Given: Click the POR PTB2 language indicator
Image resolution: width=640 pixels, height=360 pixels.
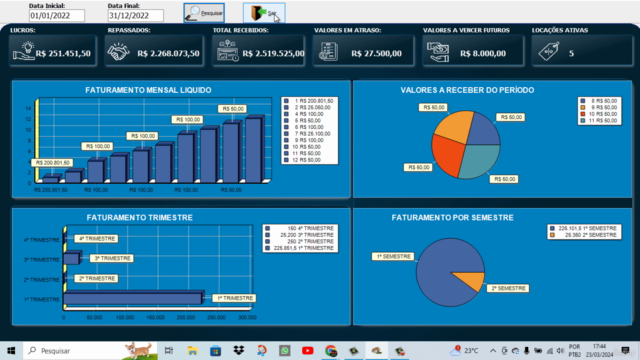Looking at the screenshot, I should pos(574,351).
